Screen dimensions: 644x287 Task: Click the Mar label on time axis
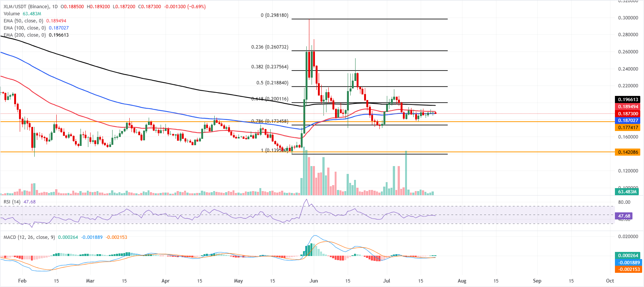(x=90, y=281)
